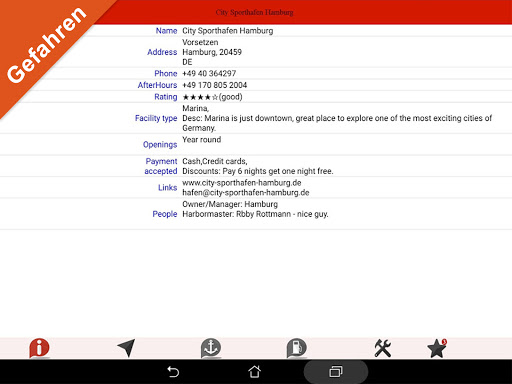Open the recent apps button
The width and height of the screenshot is (512, 384).
click(336, 372)
